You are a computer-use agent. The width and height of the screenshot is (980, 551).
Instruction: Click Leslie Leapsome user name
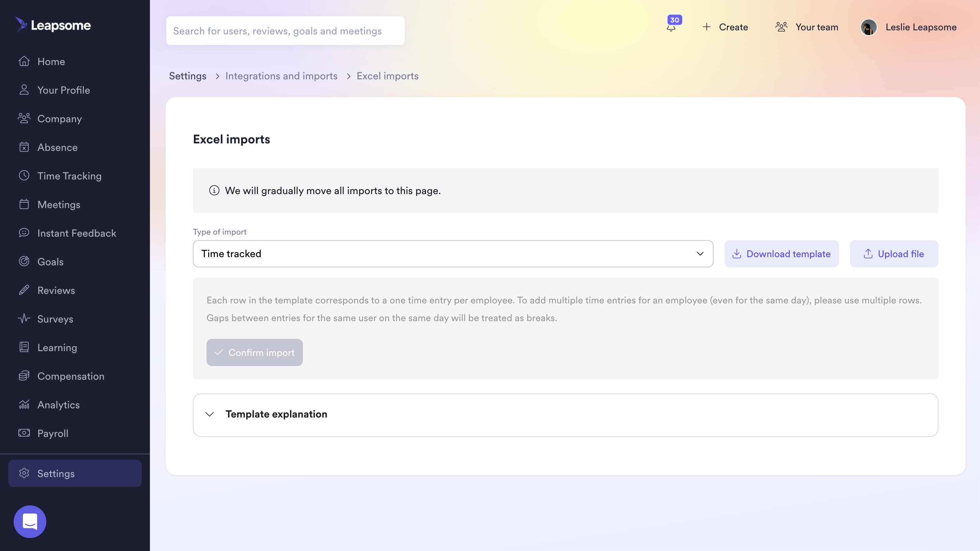click(x=921, y=27)
